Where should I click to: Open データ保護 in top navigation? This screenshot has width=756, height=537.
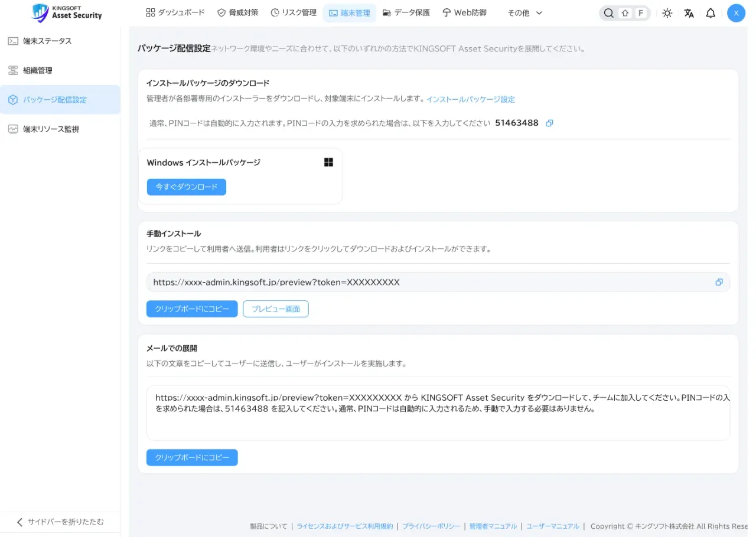click(406, 12)
